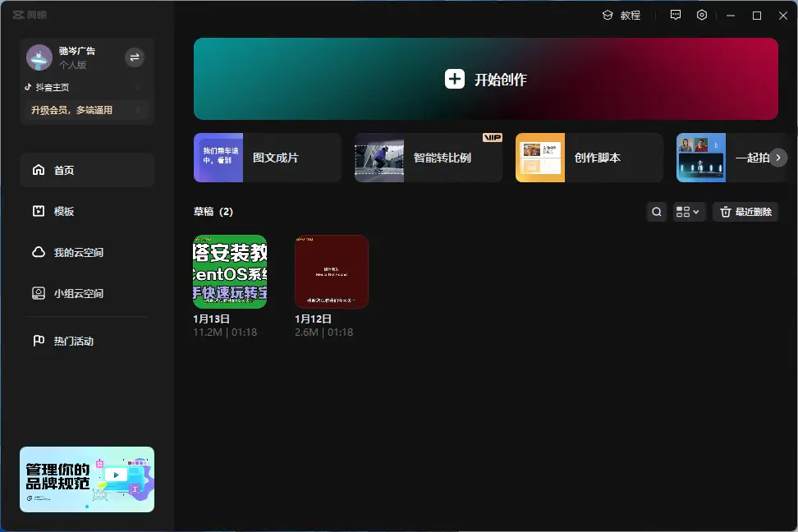Click 开始创作 to start creating
The width and height of the screenshot is (798, 532).
coord(486,80)
